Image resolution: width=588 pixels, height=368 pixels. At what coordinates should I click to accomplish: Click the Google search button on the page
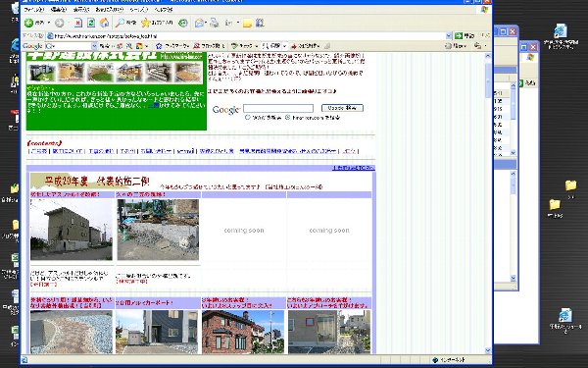coord(342,108)
